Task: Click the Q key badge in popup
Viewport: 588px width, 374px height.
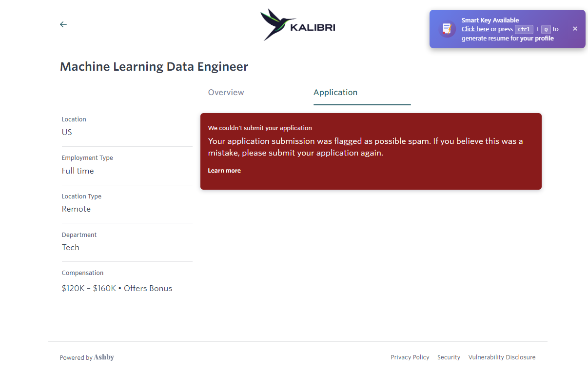Action: (x=546, y=29)
